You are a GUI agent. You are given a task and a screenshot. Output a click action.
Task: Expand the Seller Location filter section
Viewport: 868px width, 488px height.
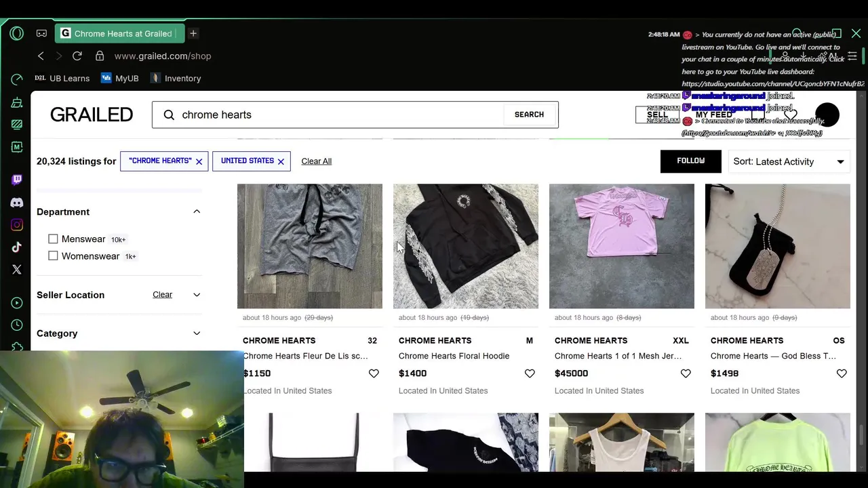197,295
